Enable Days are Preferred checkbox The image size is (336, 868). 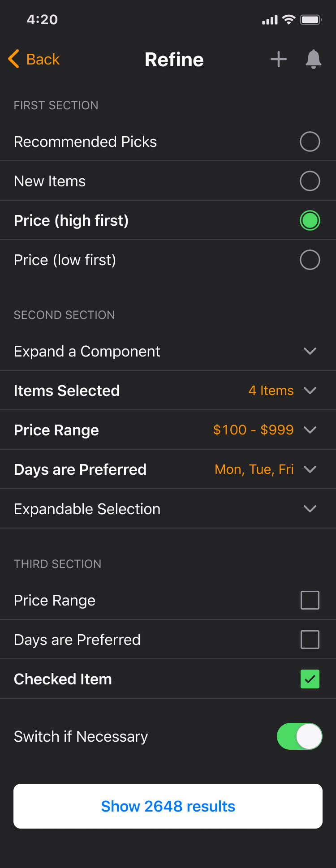pos(310,640)
